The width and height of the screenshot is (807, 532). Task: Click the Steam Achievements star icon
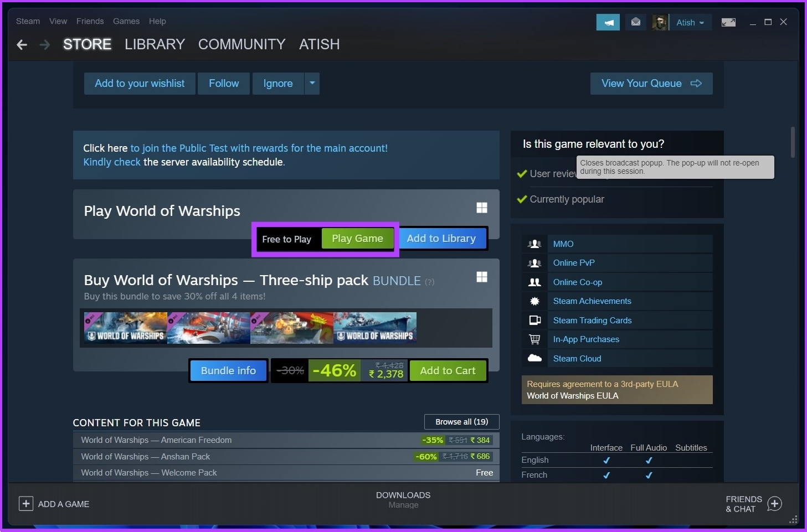click(x=534, y=301)
